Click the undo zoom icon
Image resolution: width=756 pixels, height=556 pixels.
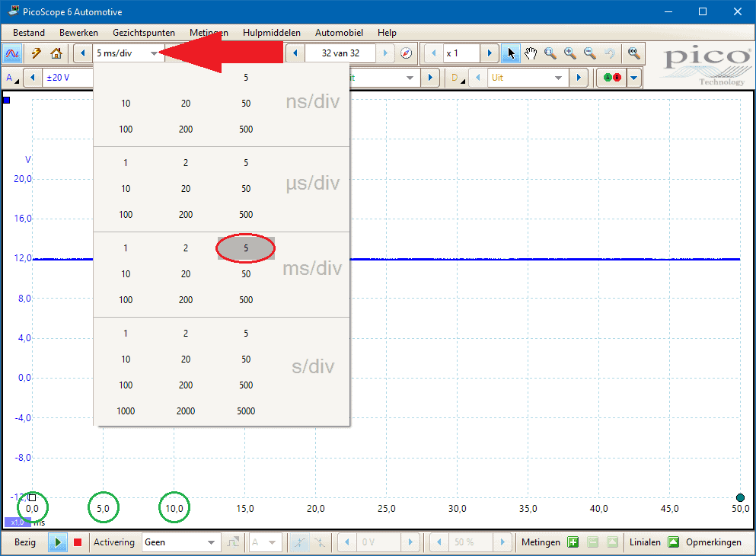pos(610,53)
